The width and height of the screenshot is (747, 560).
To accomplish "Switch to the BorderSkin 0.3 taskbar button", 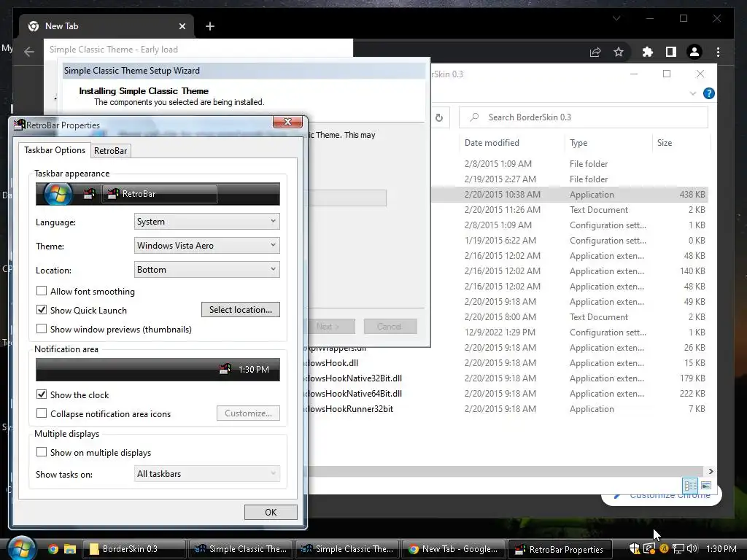I will pyautogui.click(x=134, y=549).
